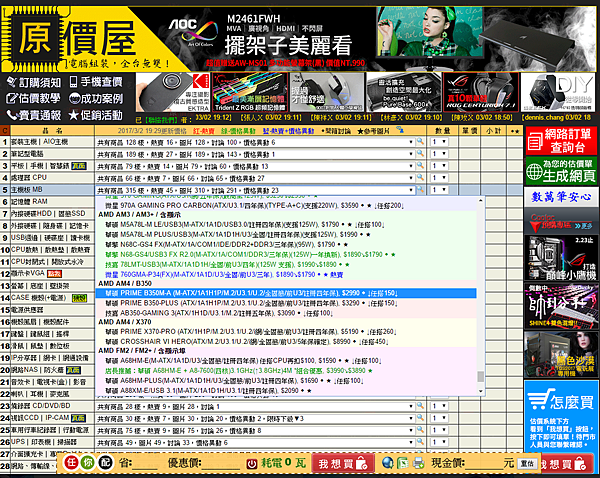Viewport: 600px width, 478px height.
Task: Click the magnifier icon on row 1
Action: tap(420, 142)
